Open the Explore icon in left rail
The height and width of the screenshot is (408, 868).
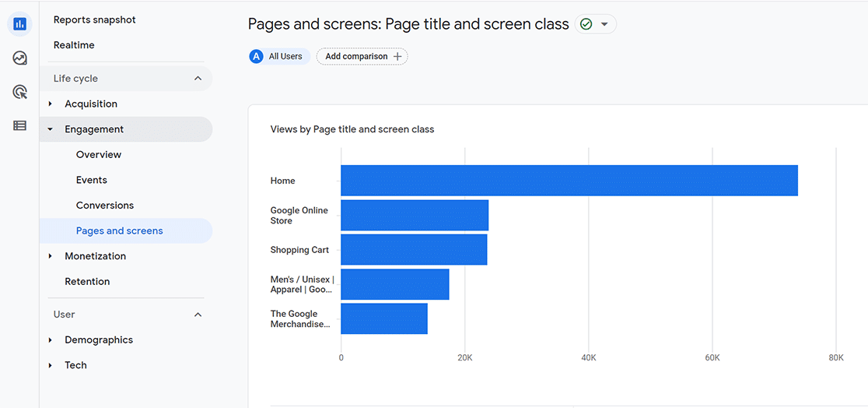click(x=20, y=58)
